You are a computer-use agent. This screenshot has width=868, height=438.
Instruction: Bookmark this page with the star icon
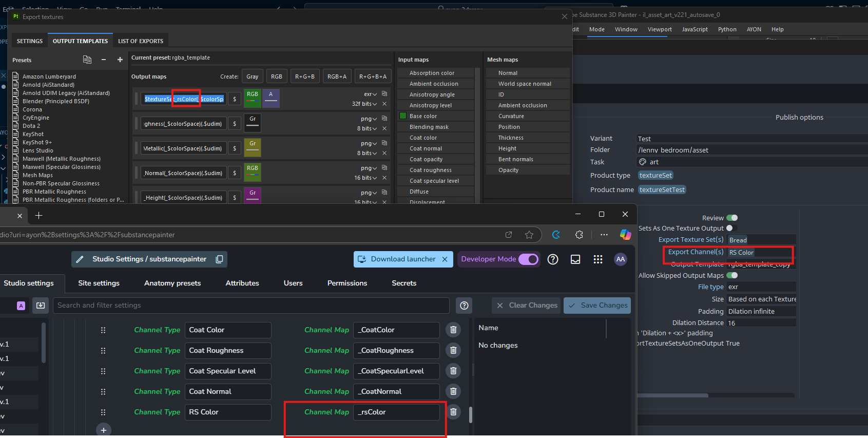click(529, 235)
